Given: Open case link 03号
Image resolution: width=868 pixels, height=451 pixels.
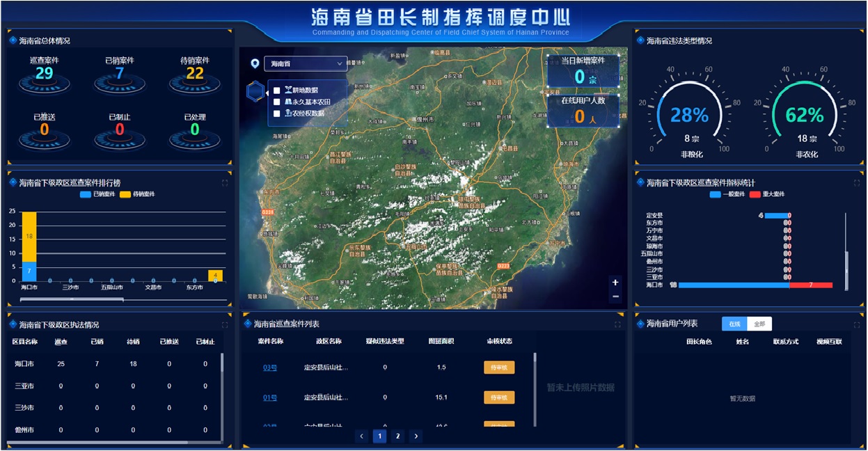Looking at the screenshot, I should click(270, 367).
